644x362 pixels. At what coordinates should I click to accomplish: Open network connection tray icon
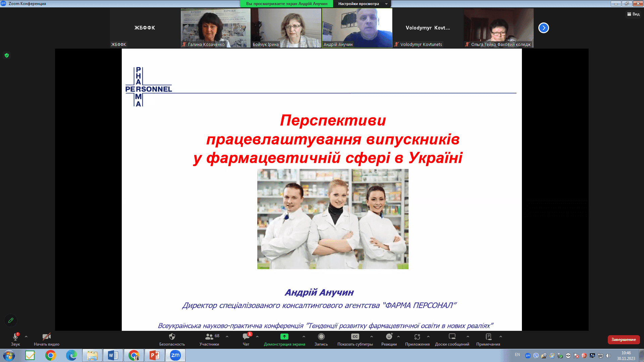pos(600,356)
